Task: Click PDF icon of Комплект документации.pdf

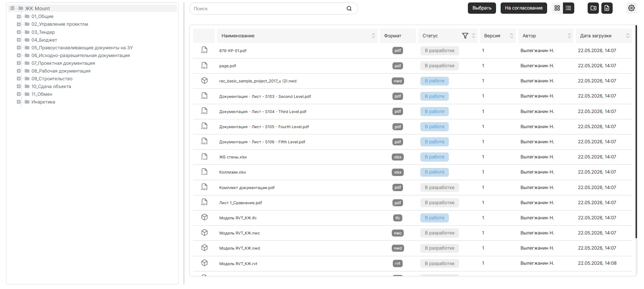Action: click(x=204, y=187)
